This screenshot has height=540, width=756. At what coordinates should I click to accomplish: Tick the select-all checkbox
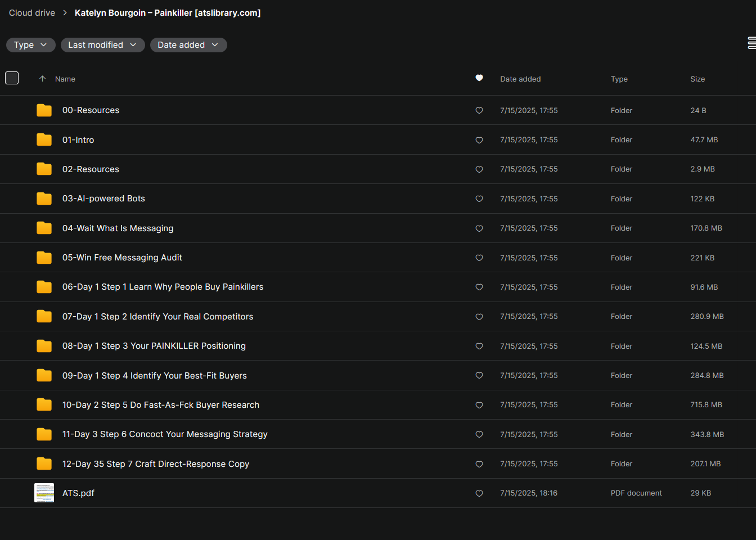click(12, 78)
